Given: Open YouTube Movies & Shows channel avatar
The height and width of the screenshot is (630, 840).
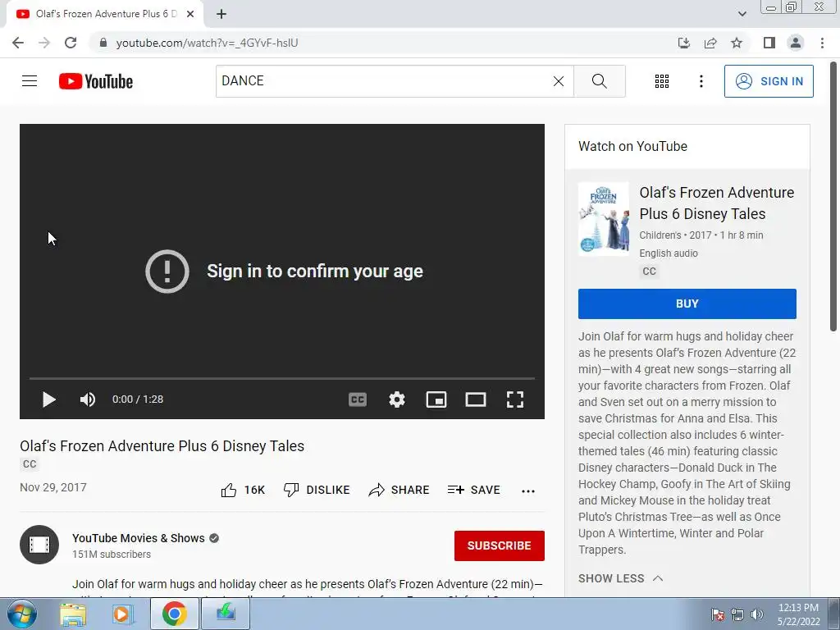Looking at the screenshot, I should 39,545.
